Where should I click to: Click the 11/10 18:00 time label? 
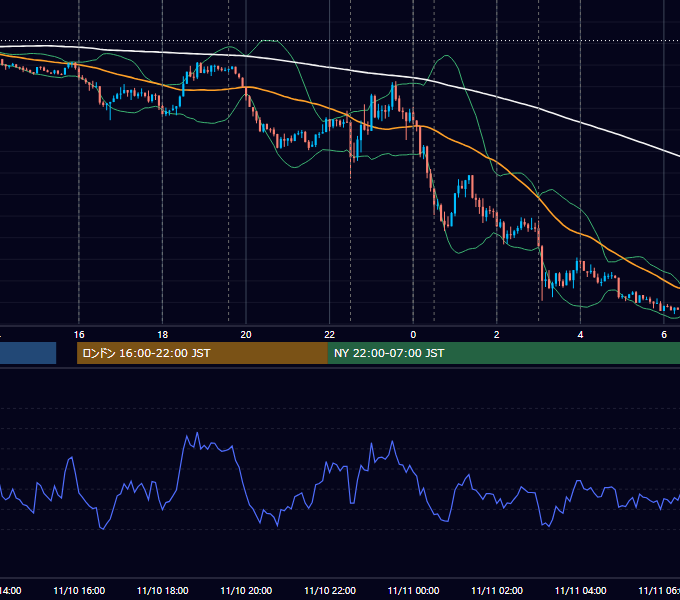pyautogui.click(x=163, y=590)
